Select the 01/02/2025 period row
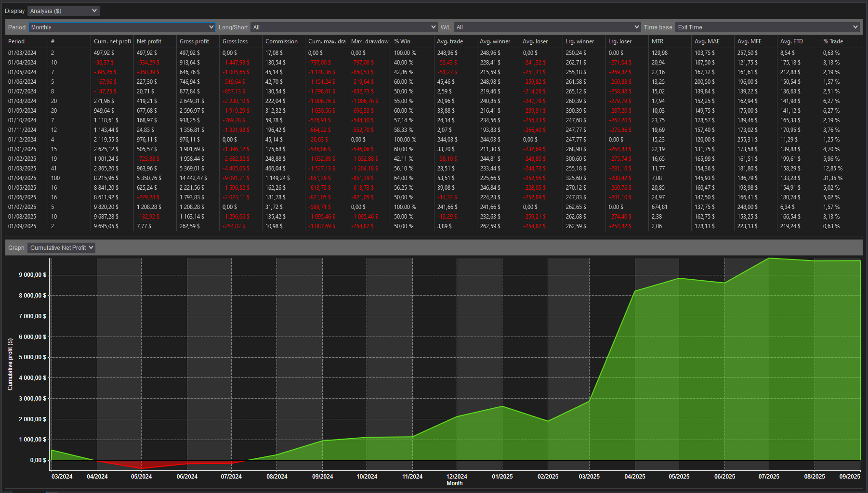Viewport: 868px width, 493px height. click(x=434, y=159)
